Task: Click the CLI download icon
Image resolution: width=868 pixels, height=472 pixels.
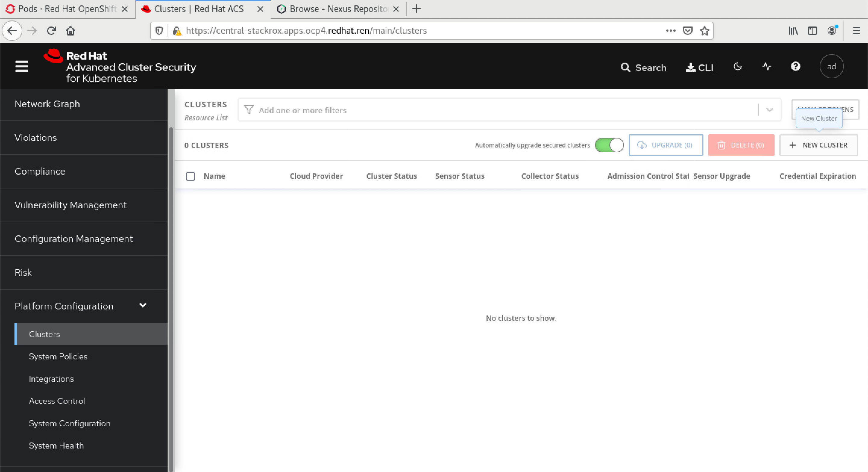Action: click(690, 67)
